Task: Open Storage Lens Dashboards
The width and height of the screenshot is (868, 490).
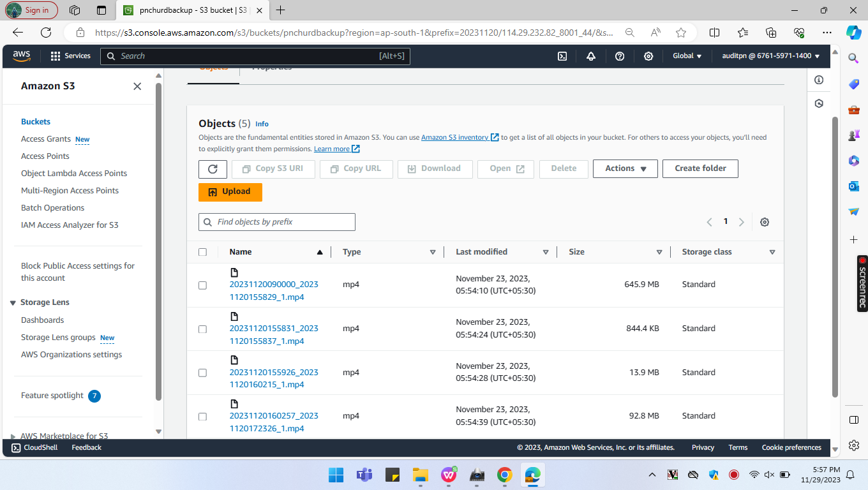Action: [x=43, y=320]
